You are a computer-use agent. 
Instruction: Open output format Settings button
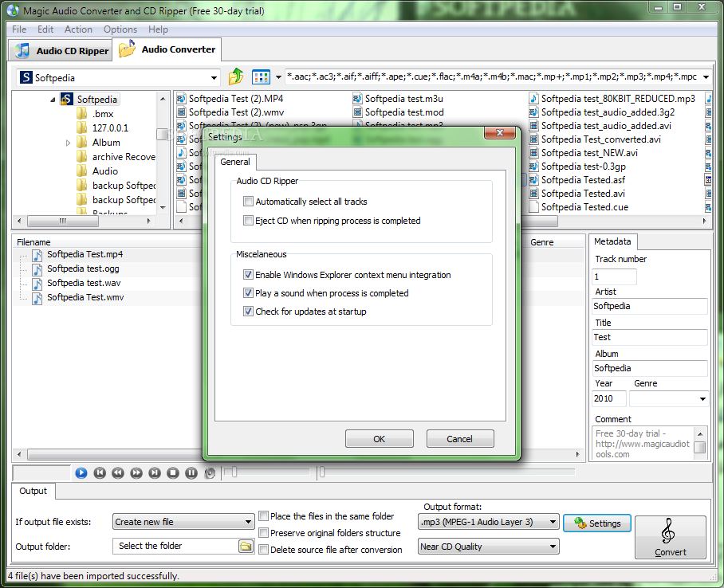(597, 523)
